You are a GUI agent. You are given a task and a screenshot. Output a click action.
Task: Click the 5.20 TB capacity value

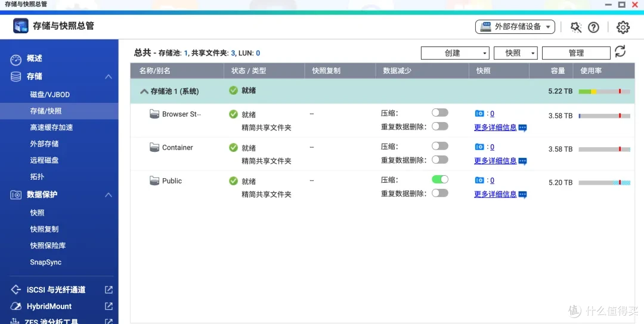click(560, 182)
